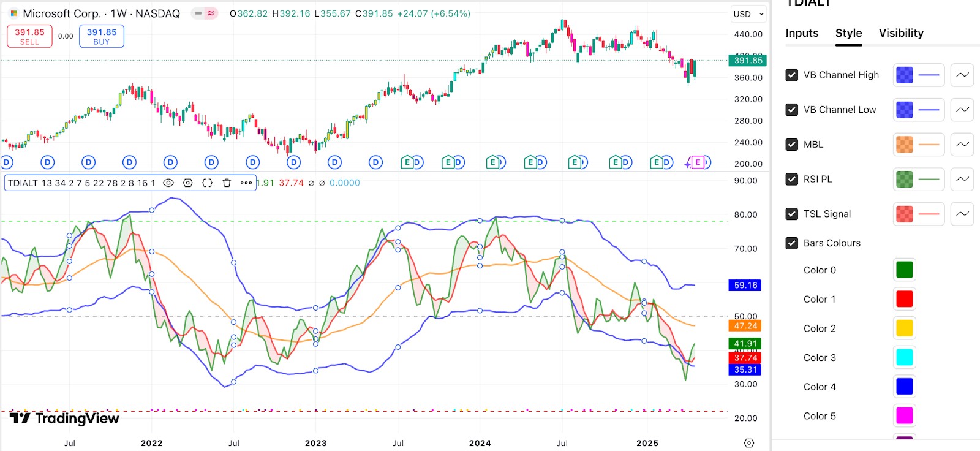Image resolution: width=980 pixels, height=451 pixels.
Task: Change Color 0 green swatch
Action: tap(904, 270)
